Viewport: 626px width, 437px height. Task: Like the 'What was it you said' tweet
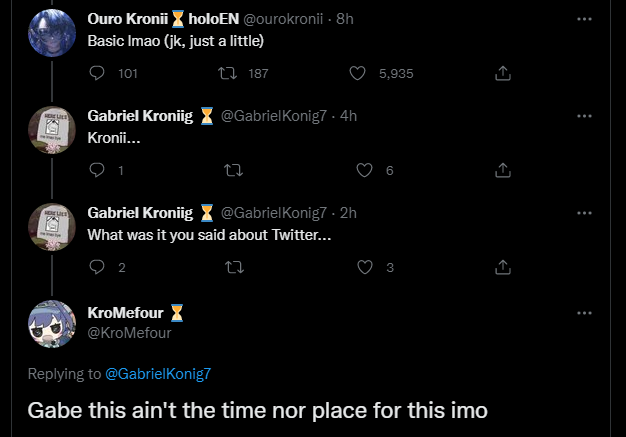coord(365,267)
